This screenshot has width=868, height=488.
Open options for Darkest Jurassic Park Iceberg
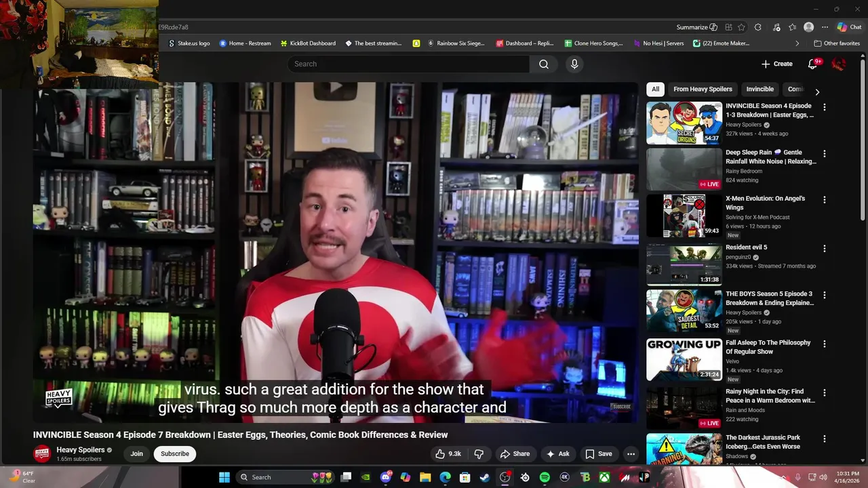[825, 439]
